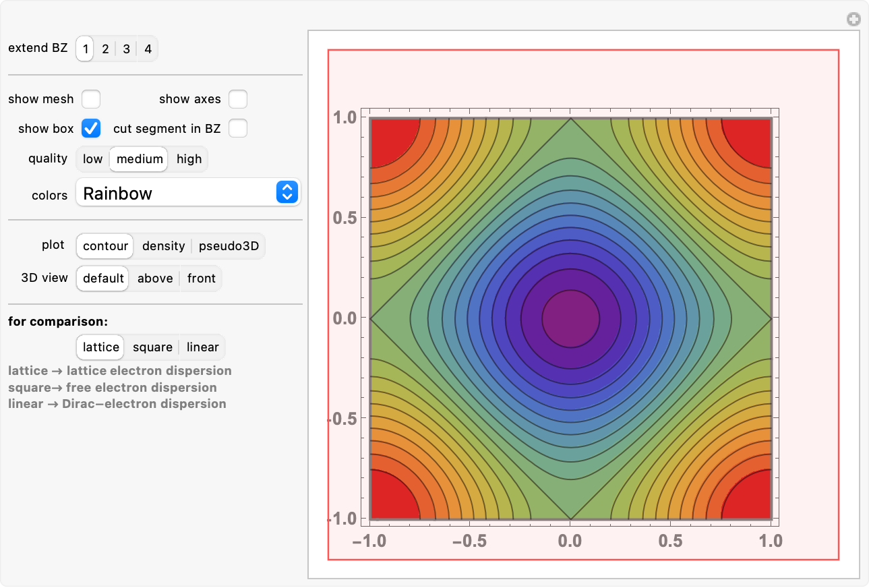Click the purple center of the contour plot
The width and height of the screenshot is (869, 588).
(x=570, y=318)
